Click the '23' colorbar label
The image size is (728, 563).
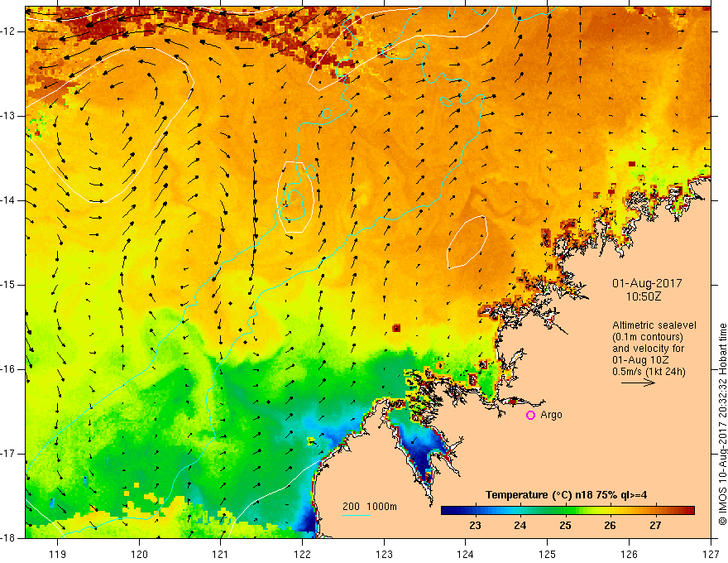point(475,526)
